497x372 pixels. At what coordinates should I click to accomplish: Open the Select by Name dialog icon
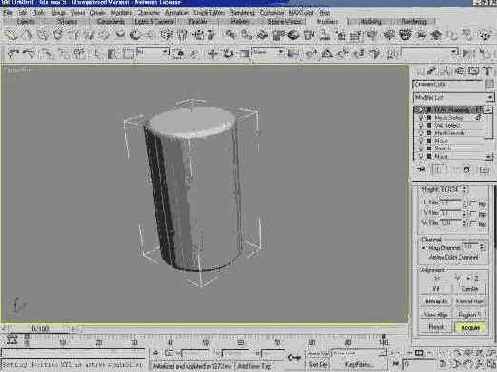coord(113,53)
